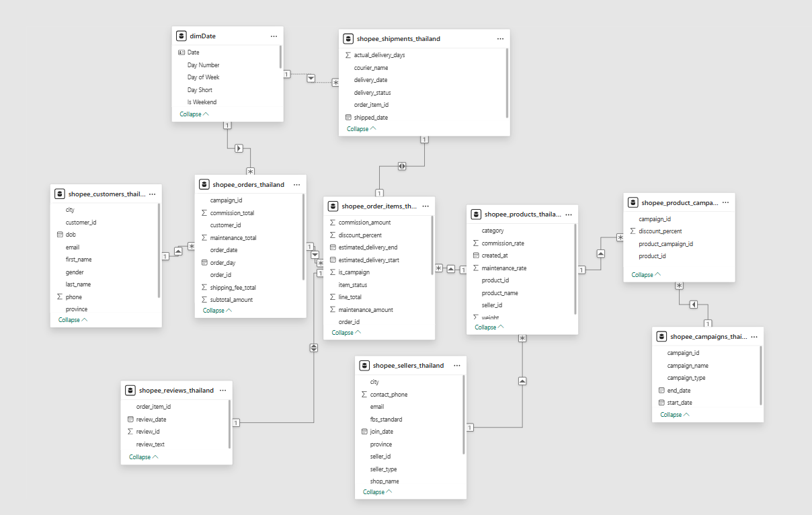Open the shopee_sellers_thailand ellipsis menu
812x515 pixels.
457,366
